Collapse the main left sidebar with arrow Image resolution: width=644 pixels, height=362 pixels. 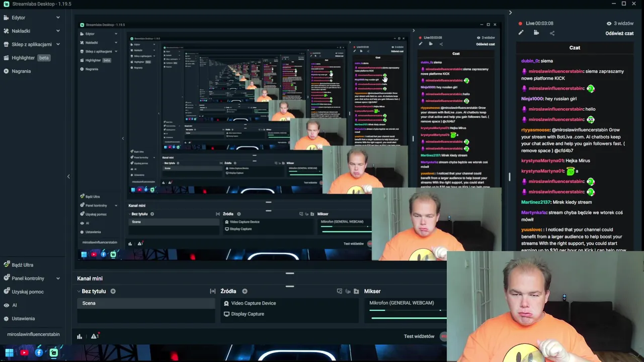(68, 176)
